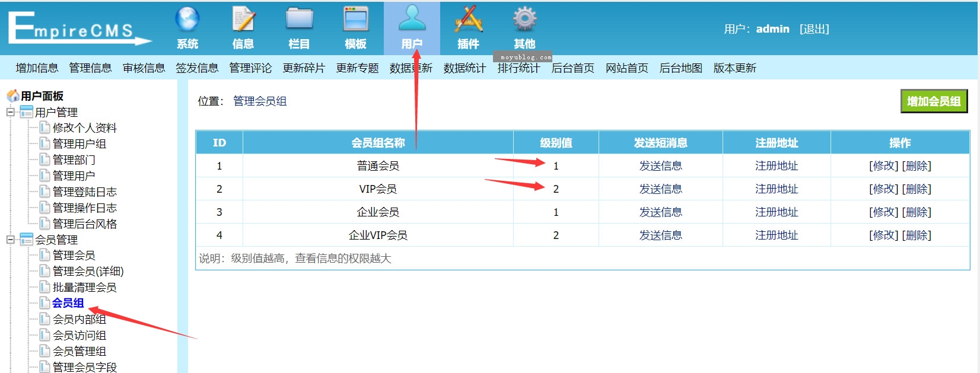Click page icon beside 管理后台风格

pos(44,223)
